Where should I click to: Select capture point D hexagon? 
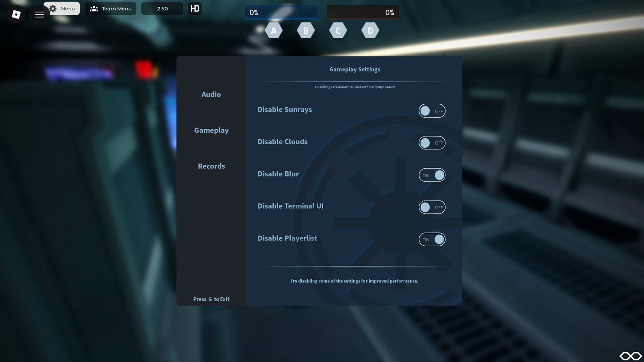point(371,30)
